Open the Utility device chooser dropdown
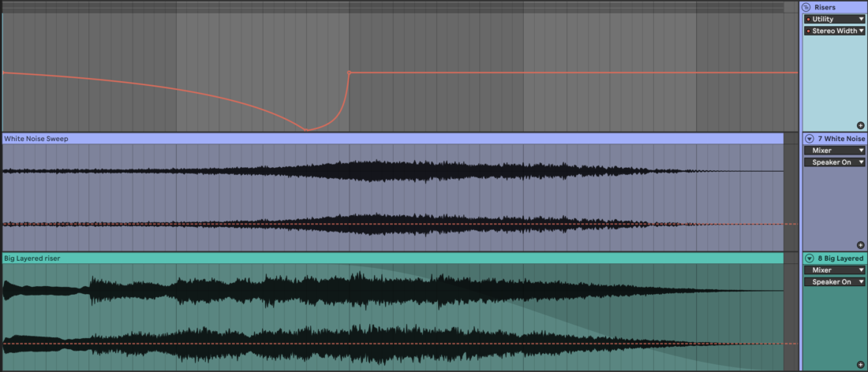Screen dimensions: 868x372 tap(834, 20)
